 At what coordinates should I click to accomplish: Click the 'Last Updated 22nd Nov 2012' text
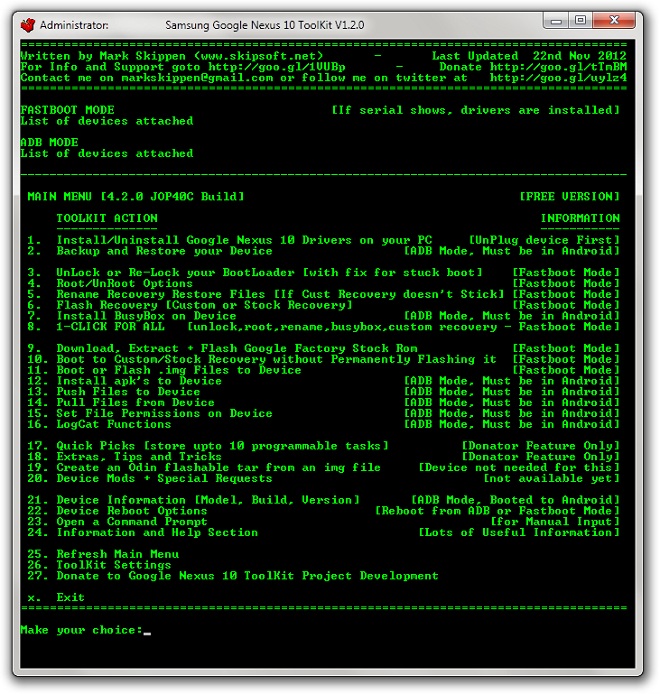coord(529,56)
